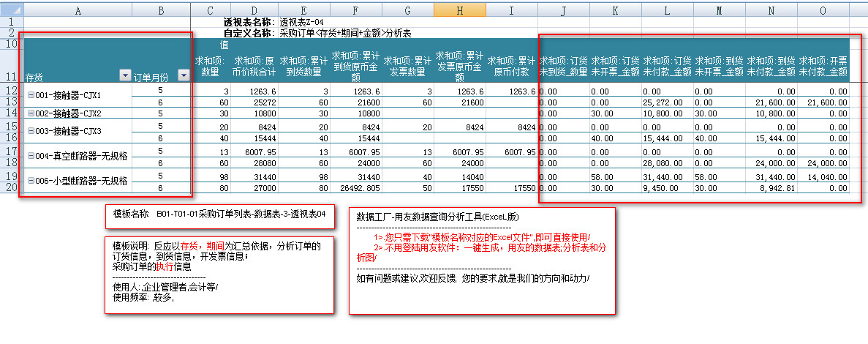
Task: Click cell containing 26492.805
Action: coord(355,188)
